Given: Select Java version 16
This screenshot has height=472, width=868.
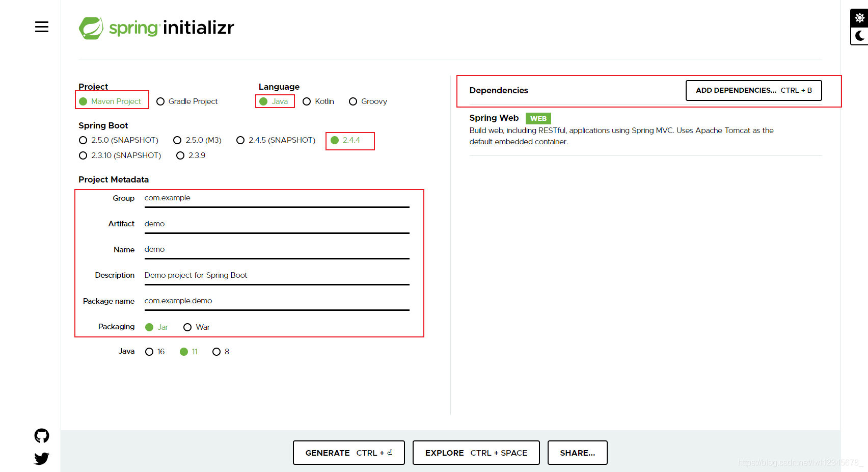Looking at the screenshot, I should (x=155, y=352).
